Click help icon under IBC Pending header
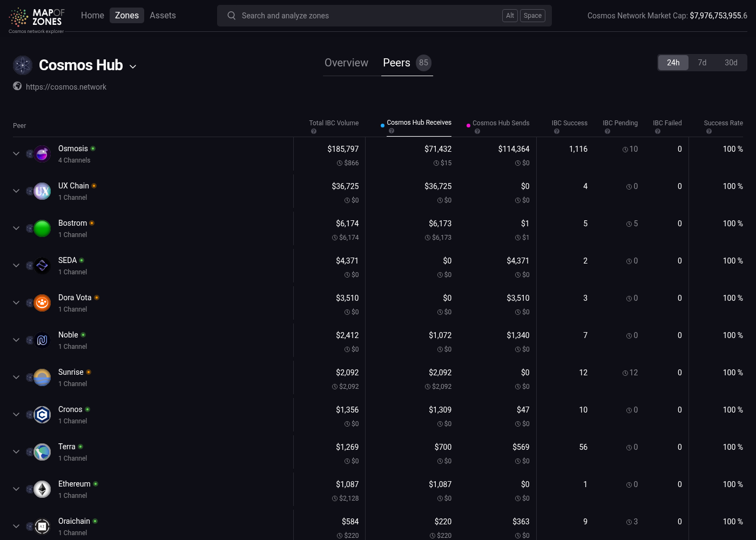Image resolution: width=756 pixels, height=540 pixels. click(x=607, y=131)
